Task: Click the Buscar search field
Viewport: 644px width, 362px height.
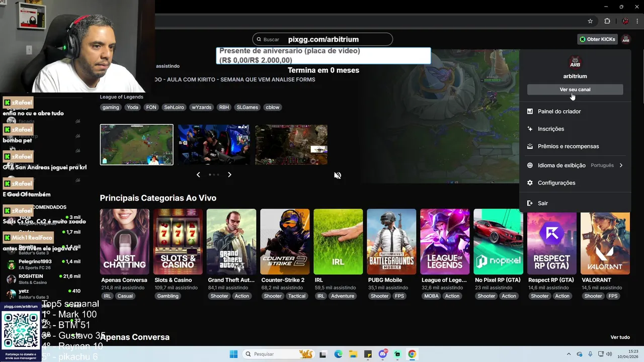Action: (x=323, y=39)
